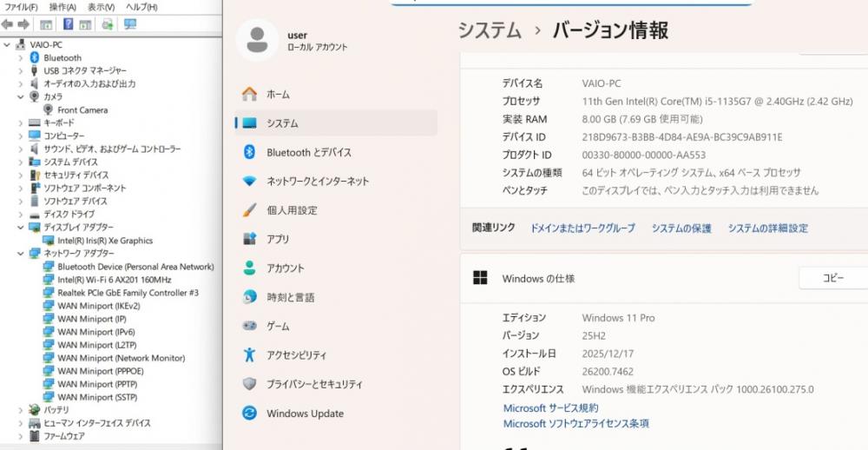Screen dimensions: 868x450
Task: Open the ファイル(F) menu in Device Manager
Action: (21, 7)
